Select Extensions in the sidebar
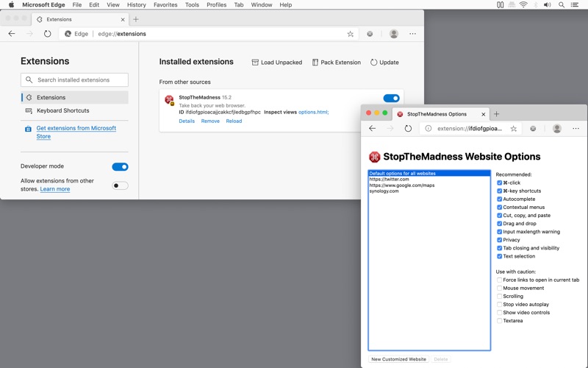Image resolution: width=588 pixels, height=368 pixels. pyautogui.click(x=75, y=97)
